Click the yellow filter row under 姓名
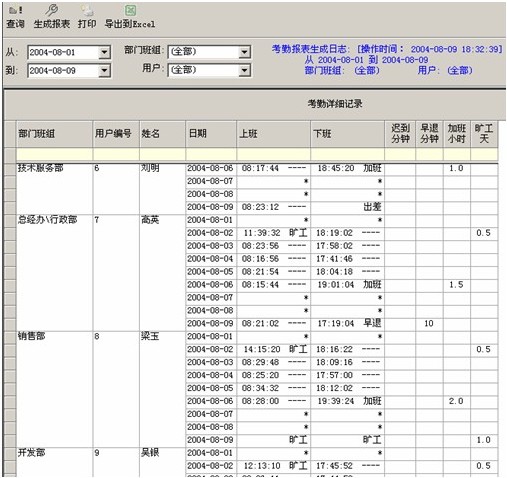 [x=162, y=155]
